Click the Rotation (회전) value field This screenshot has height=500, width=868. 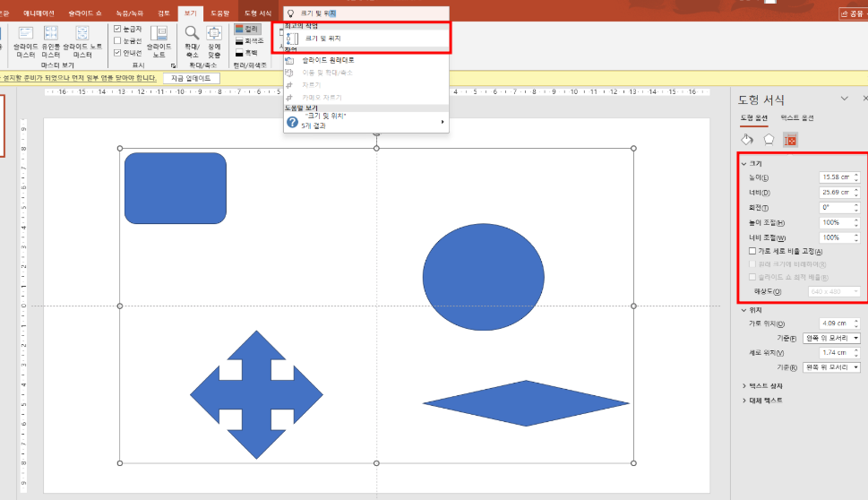coord(836,207)
